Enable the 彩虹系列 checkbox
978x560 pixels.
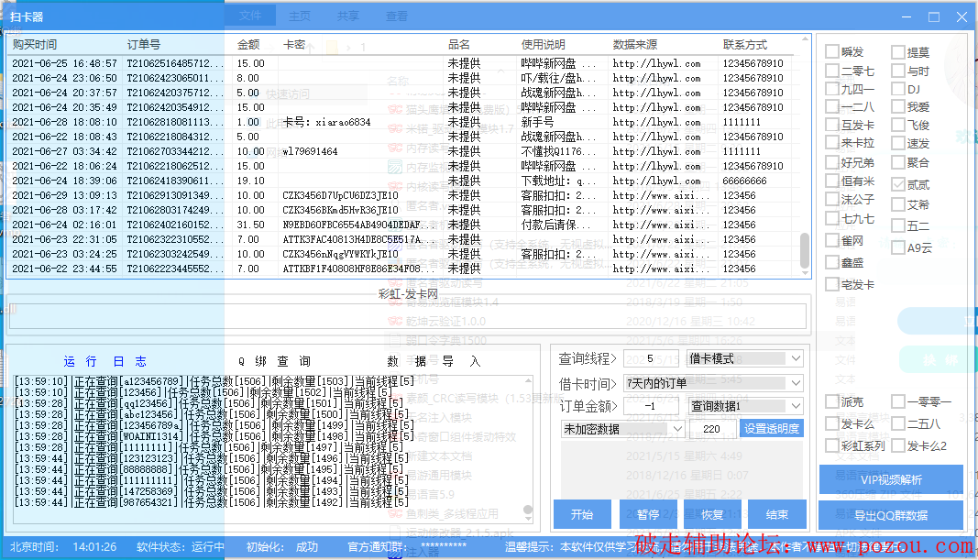pyautogui.click(x=832, y=445)
